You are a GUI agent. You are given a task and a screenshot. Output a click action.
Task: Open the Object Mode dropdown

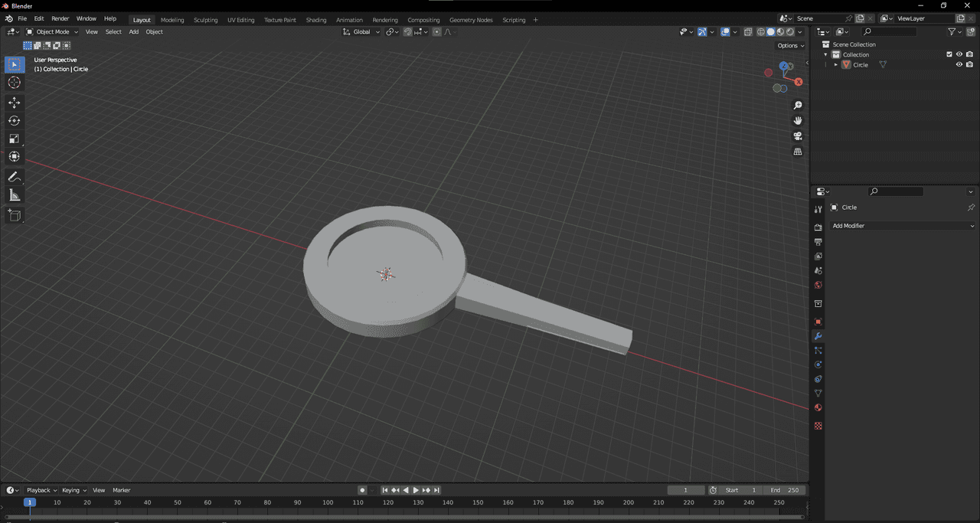click(x=52, y=32)
